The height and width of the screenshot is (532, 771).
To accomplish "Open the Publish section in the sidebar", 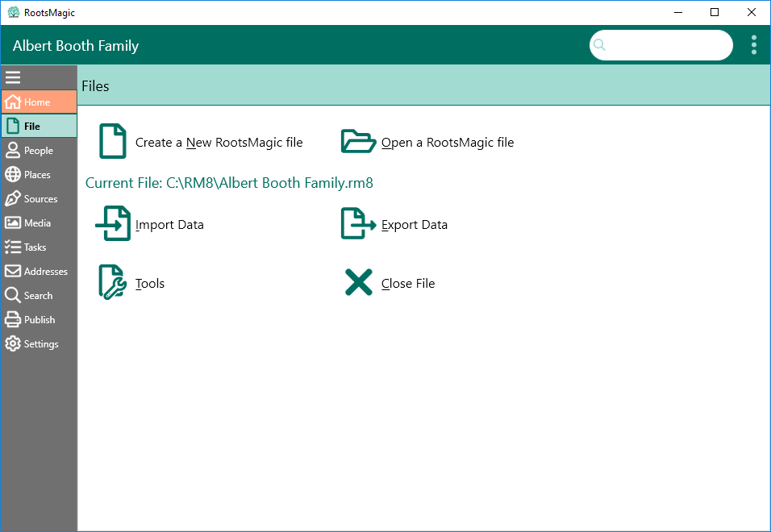I will coord(39,319).
